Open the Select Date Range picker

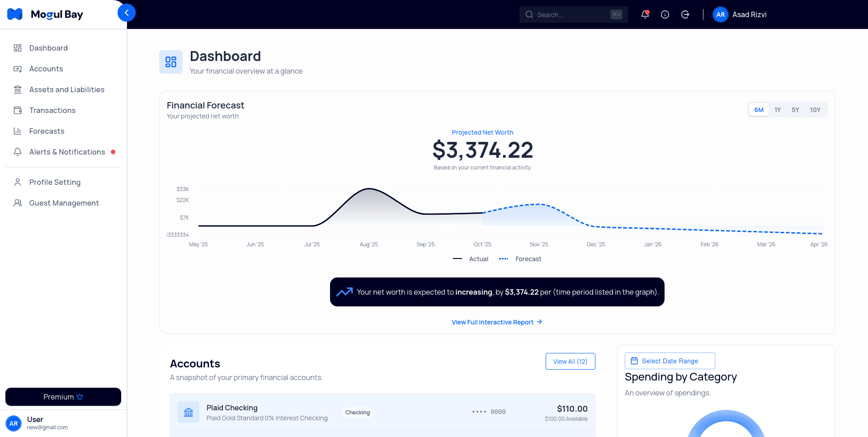(670, 361)
